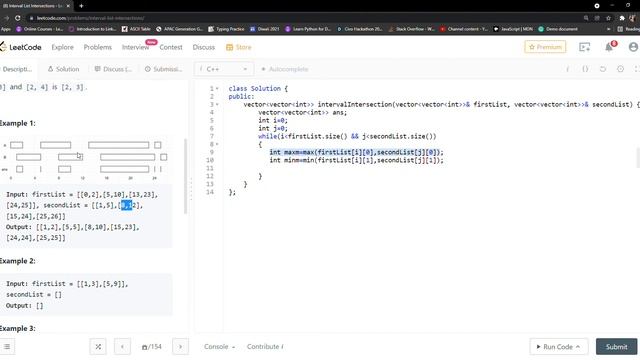Click the 'int maxm=max' code line
Screen dimensions: 640x360
coord(356,152)
